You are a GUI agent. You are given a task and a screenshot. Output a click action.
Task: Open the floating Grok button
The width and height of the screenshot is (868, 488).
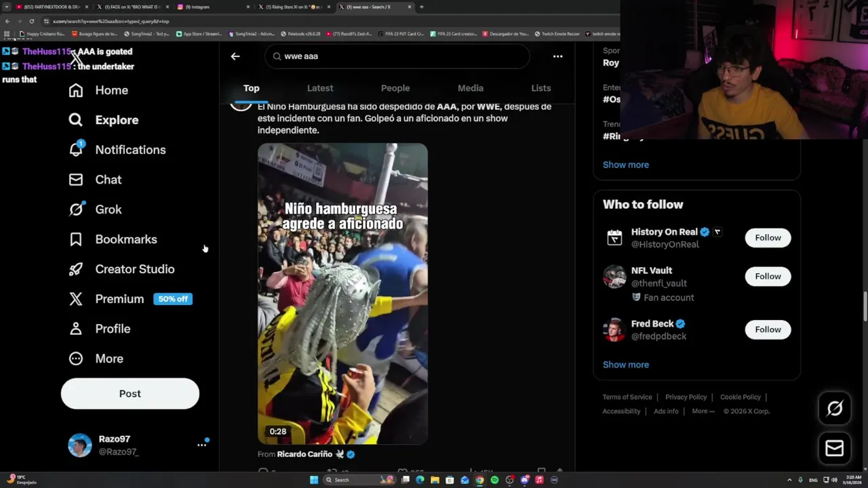[x=835, y=408]
